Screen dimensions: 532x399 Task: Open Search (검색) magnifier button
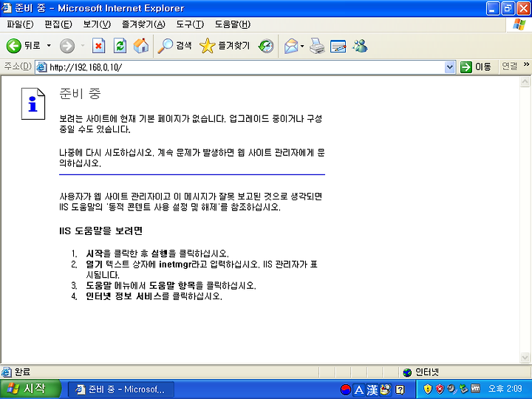tap(174, 46)
